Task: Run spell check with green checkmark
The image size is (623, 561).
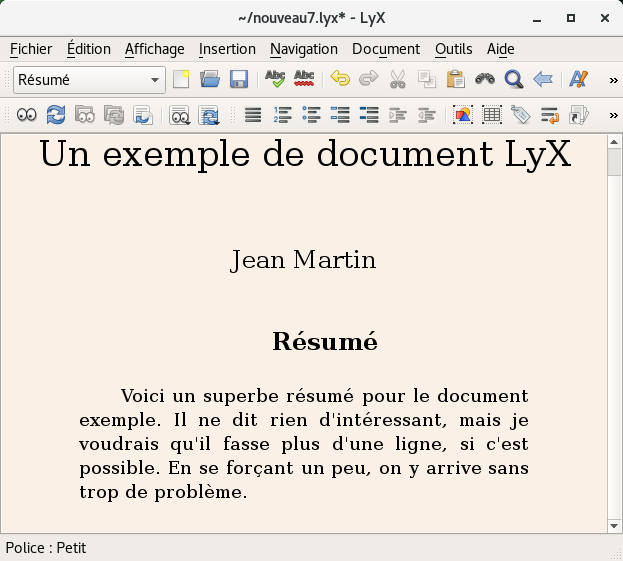Action: coord(275,79)
